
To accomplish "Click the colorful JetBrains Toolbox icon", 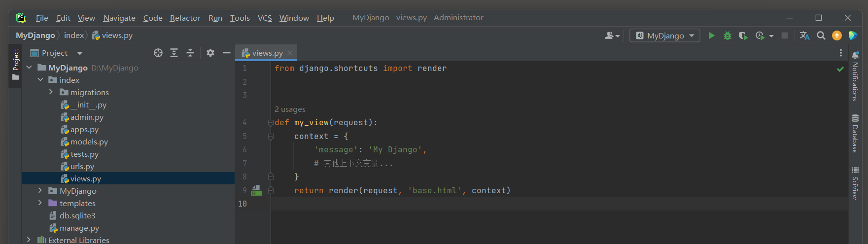I will tap(853, 35).
